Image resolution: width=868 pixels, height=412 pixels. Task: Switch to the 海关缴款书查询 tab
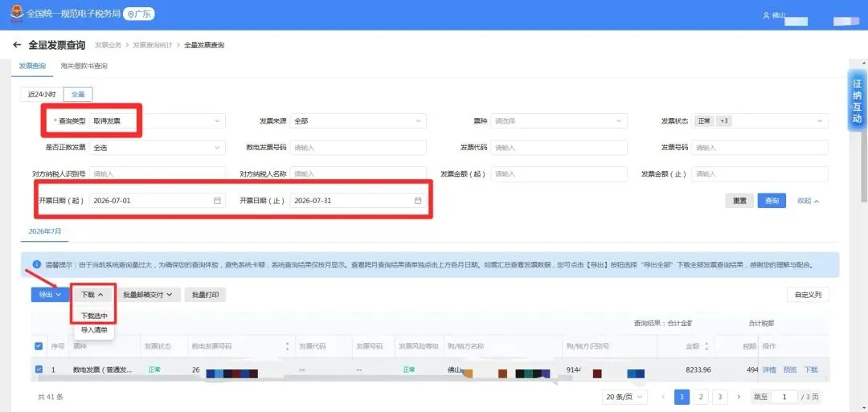pos(84,66)
